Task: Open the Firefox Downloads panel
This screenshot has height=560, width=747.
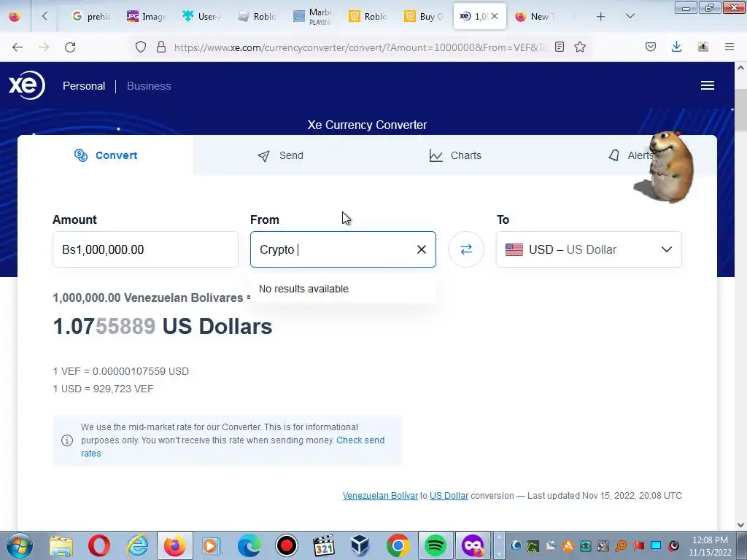Action: [x=676, y=47]
